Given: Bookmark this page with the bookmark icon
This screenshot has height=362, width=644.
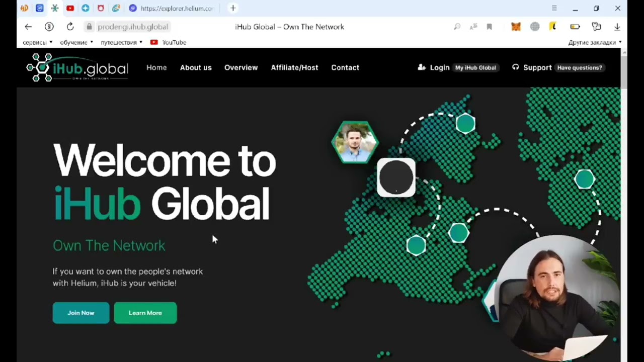Looking at the screenshot, I should tap(489, 27).
